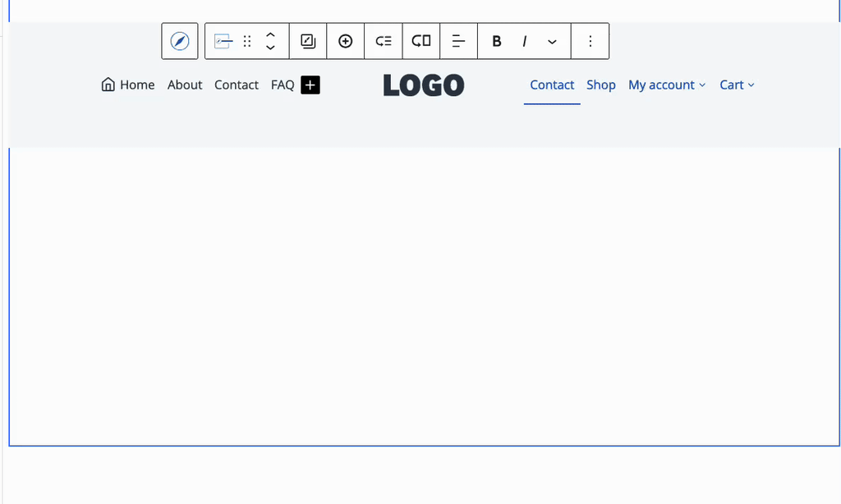The height and width of the screenshot is (504, 841).
Task: Select the Shop menu link
Action: click(600, 85)
